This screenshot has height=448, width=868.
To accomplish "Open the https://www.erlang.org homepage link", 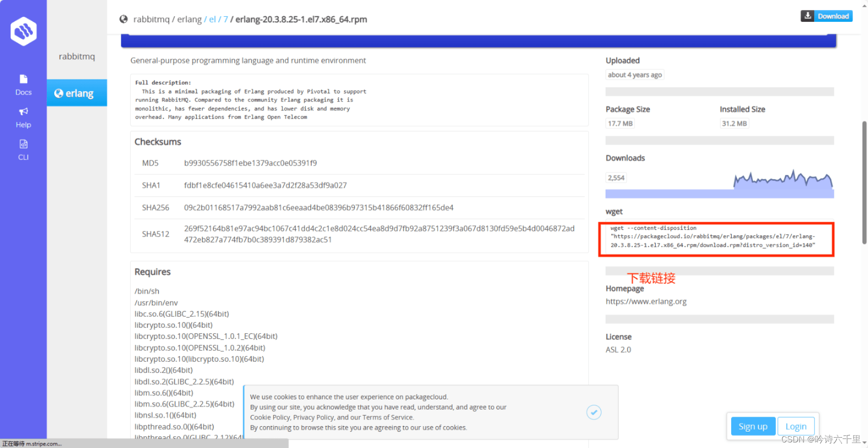I will point(646,301).
